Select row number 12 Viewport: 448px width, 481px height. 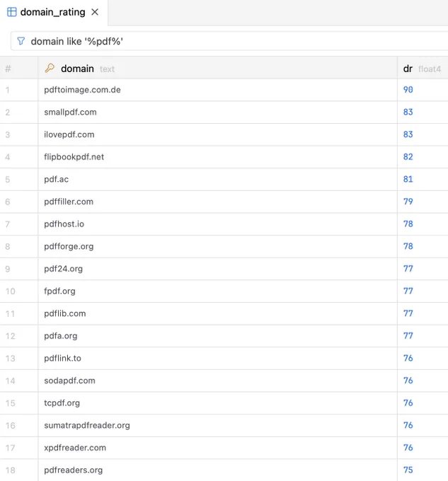10,336
